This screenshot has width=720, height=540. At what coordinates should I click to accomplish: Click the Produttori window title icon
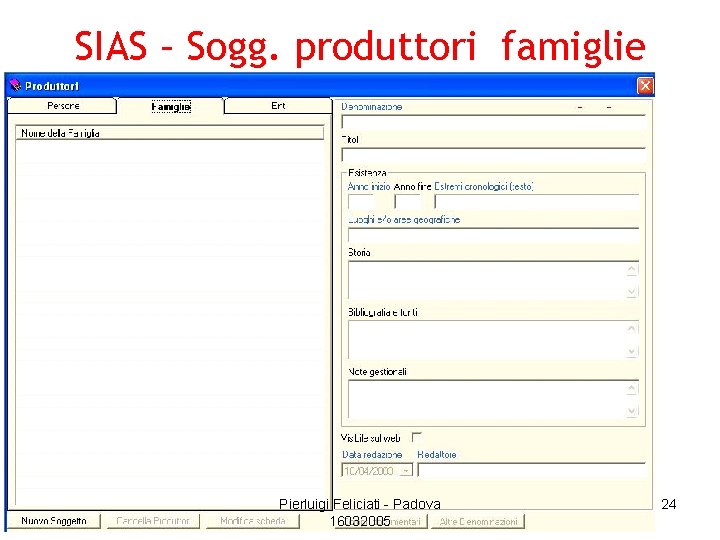15,85
